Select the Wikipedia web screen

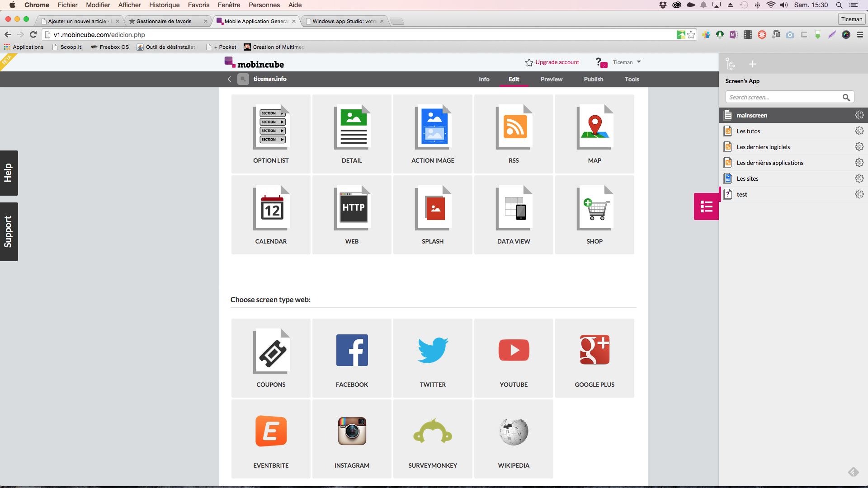click(514, 439)
